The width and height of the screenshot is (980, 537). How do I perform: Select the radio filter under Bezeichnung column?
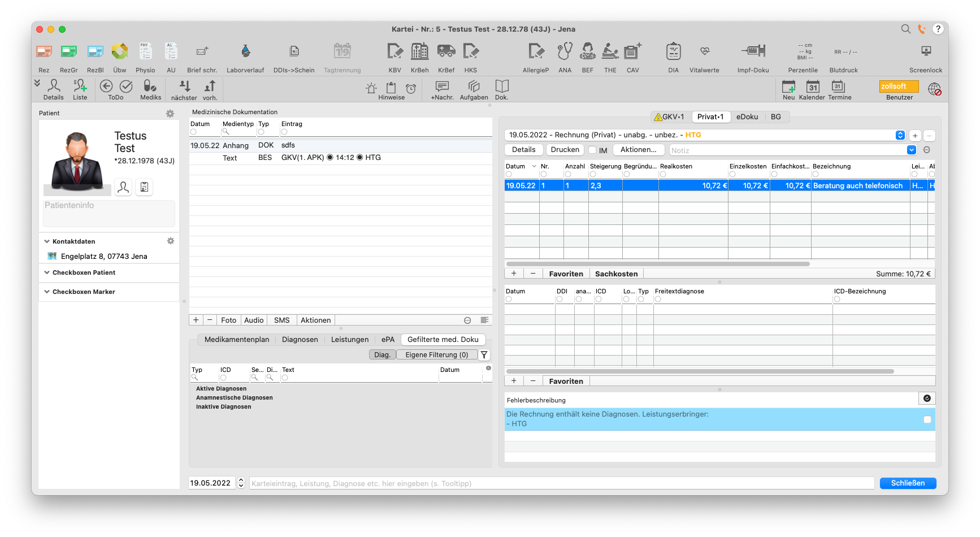tap(816, 174)
